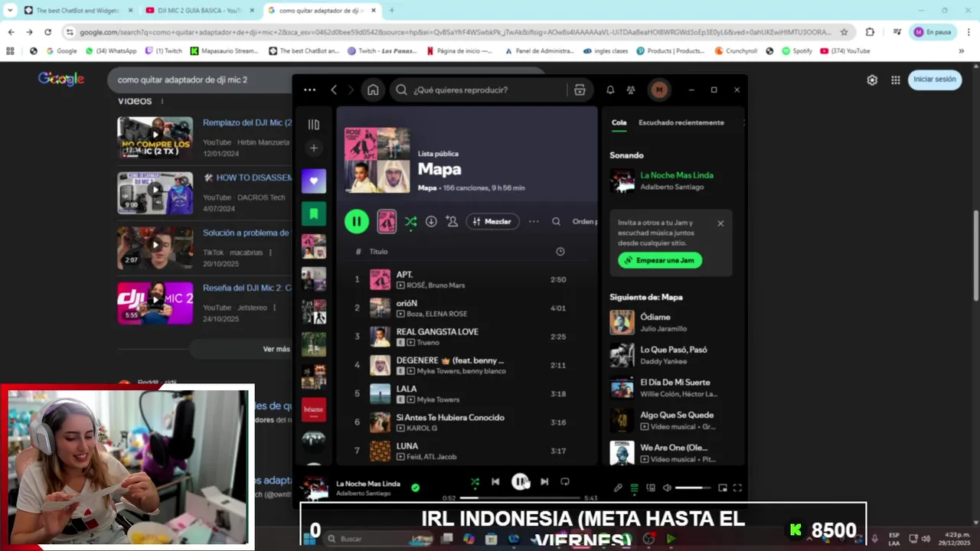Viewport: 980px width, 551px height.
Task: Mute Spotify volume speaker icon
Action: tap(667, 487)
